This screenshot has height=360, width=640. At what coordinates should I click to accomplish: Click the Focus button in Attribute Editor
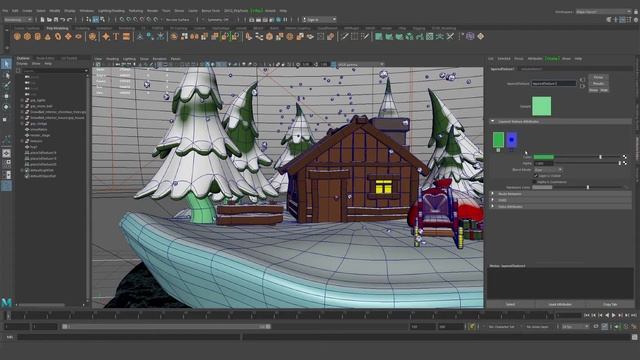pos(598,77)
